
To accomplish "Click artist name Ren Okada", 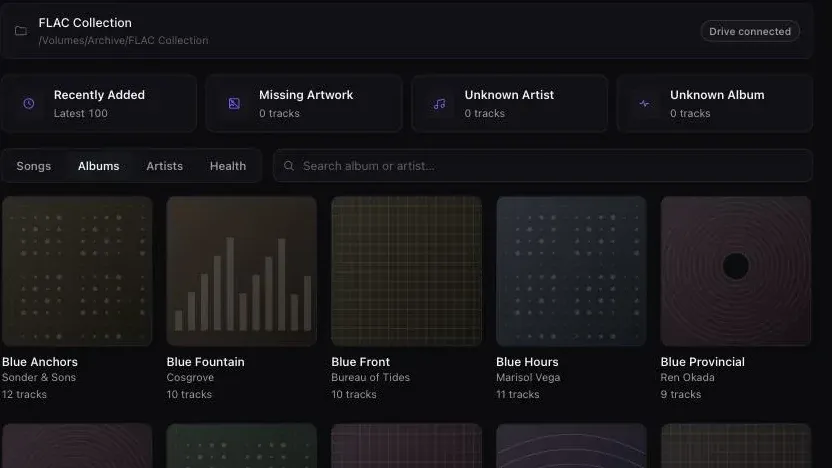I will click(x=687, y=377).
